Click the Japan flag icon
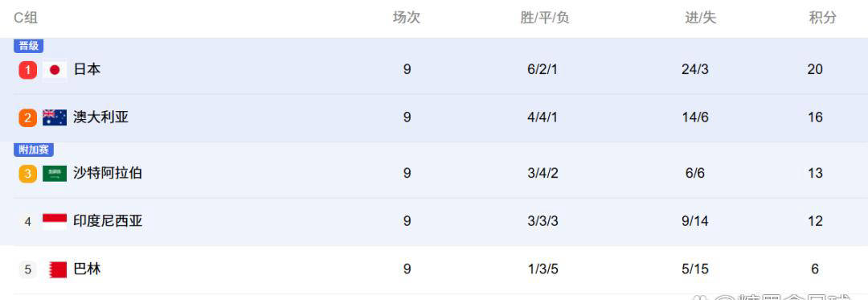The image size is (868, 300). pyautogui.click(x=55, y=70)
